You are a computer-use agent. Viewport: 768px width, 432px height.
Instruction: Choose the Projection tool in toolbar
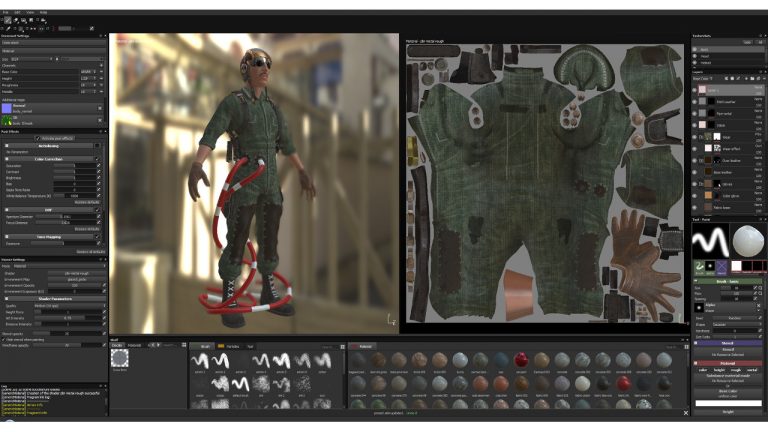24,20
